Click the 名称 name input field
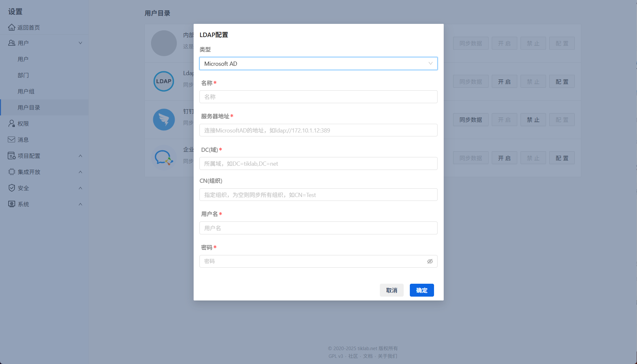Viewport: 637px width, 364px height. point(318,97)
